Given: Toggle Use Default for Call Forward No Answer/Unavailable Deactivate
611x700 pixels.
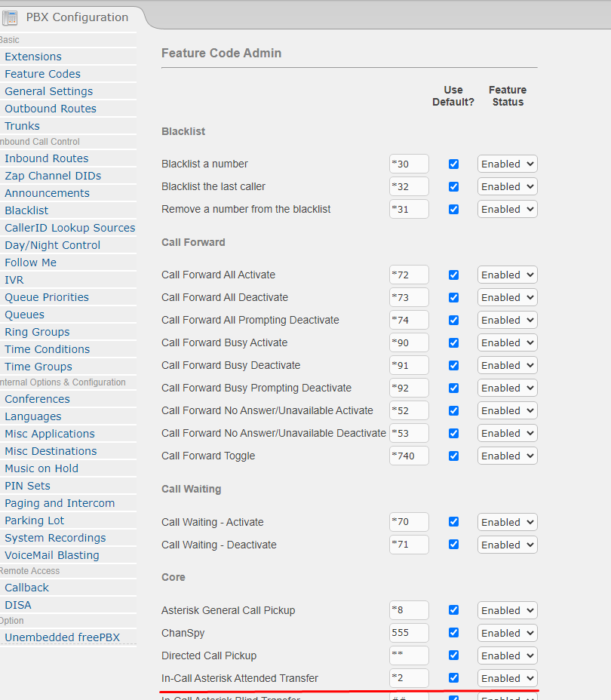Looking at the screenshot, I should coord(453,433).
